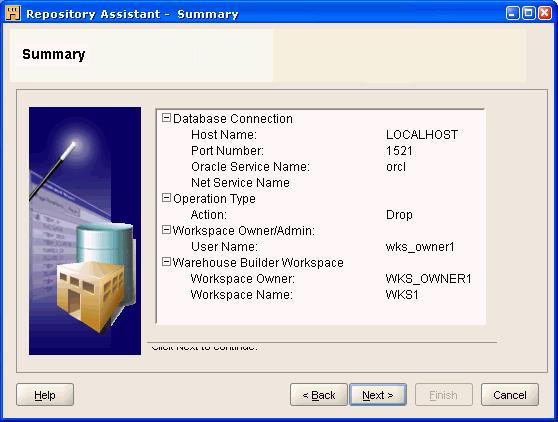Collapse the Warehouse Builder Workspace node
The height and width of the screenshot is (422, 558).
166,262
